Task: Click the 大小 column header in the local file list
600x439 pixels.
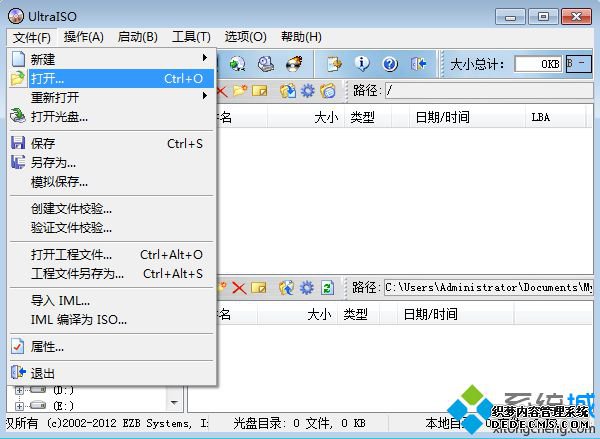Action: click(298, 314)
